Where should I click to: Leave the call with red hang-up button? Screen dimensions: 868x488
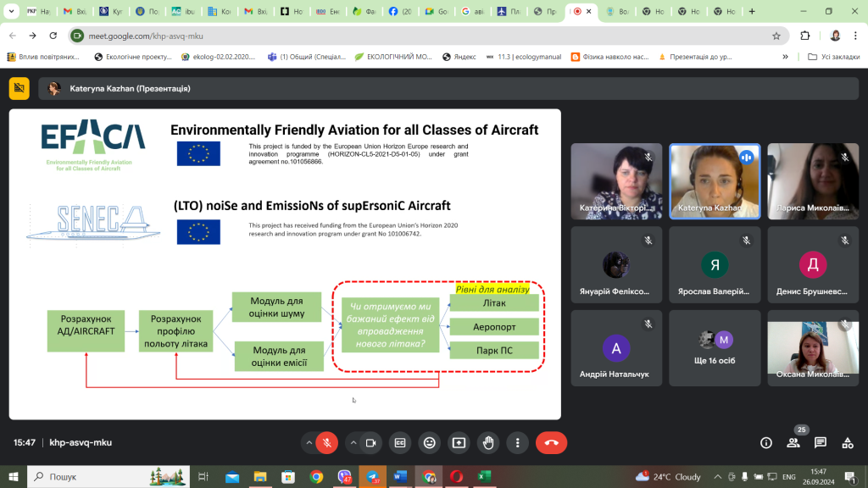coord(551,442)
